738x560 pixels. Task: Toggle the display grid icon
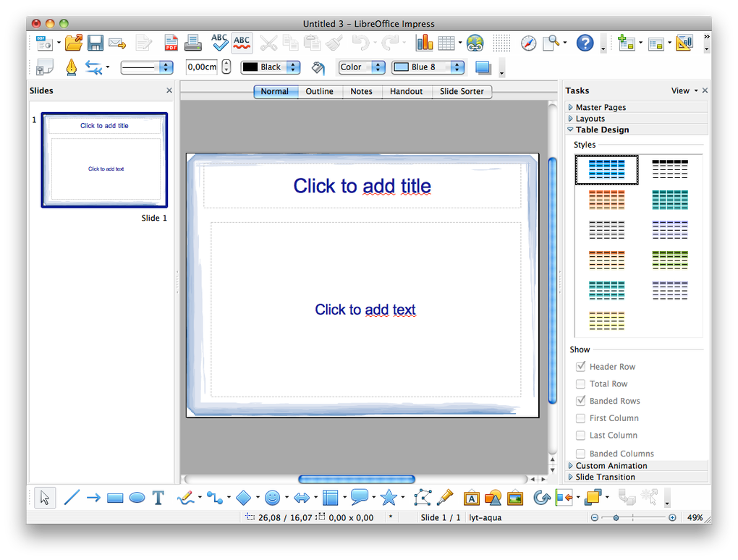tap(501, 43)
